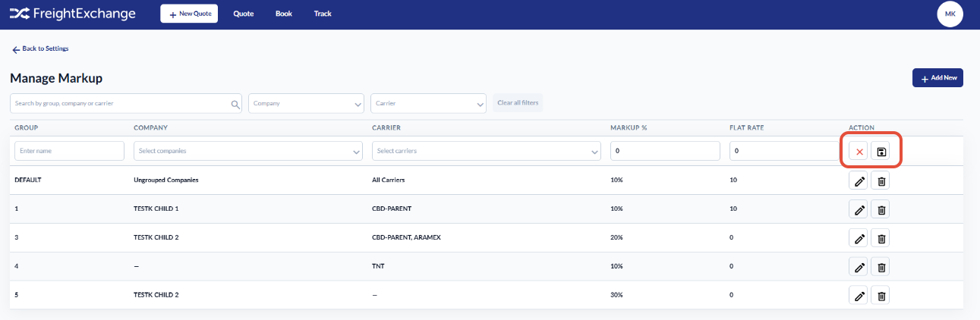Edit group 4 TNT markup row

click(x=859, y=268)
